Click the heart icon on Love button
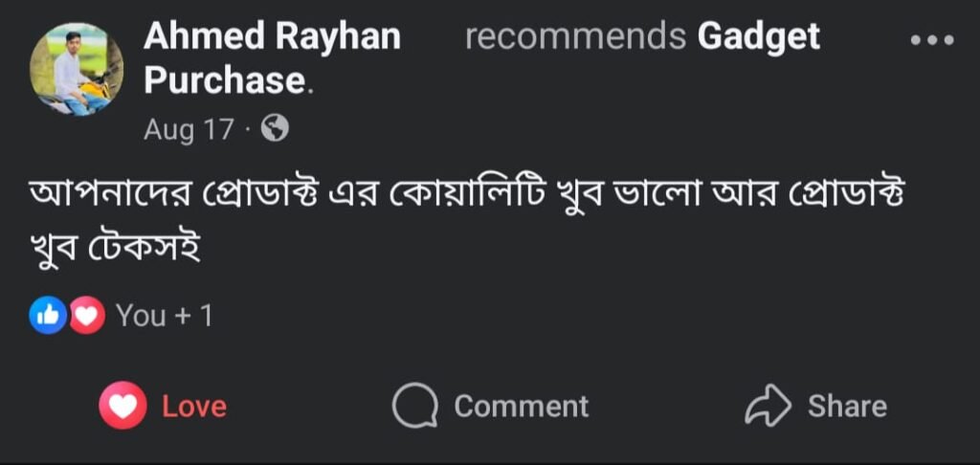Screen dimensions: 980x465 tap(122, 406)
